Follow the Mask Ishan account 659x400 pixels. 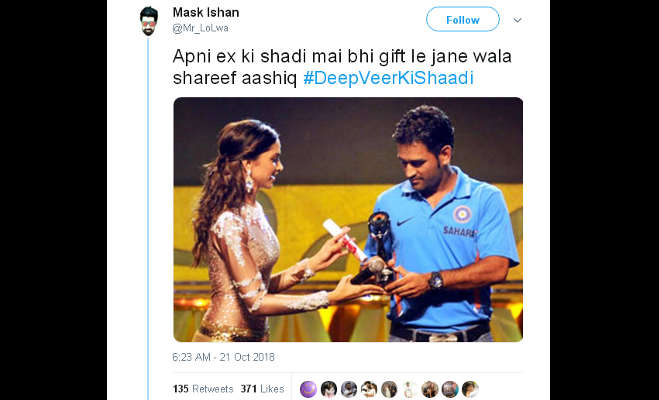tap(463, 19)
